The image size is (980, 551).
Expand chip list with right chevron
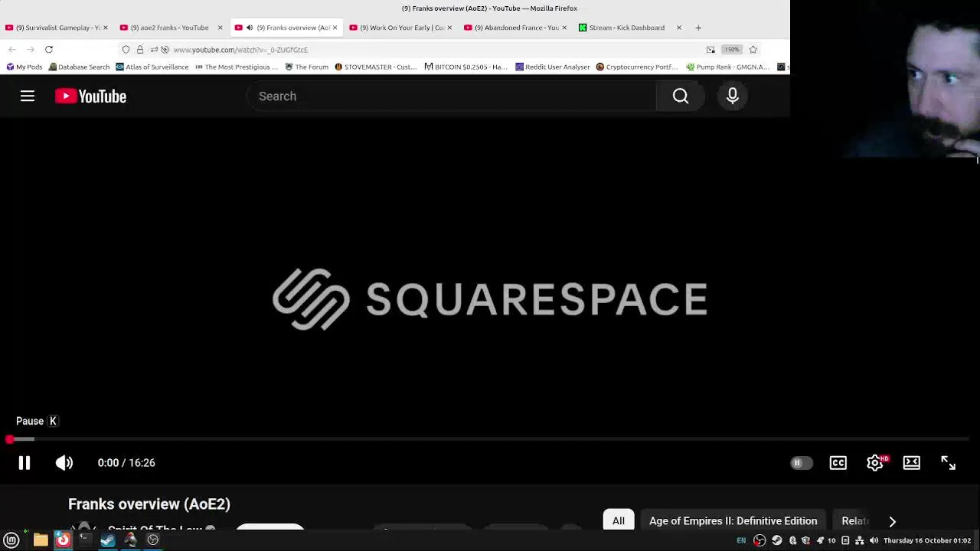point(892,521)
